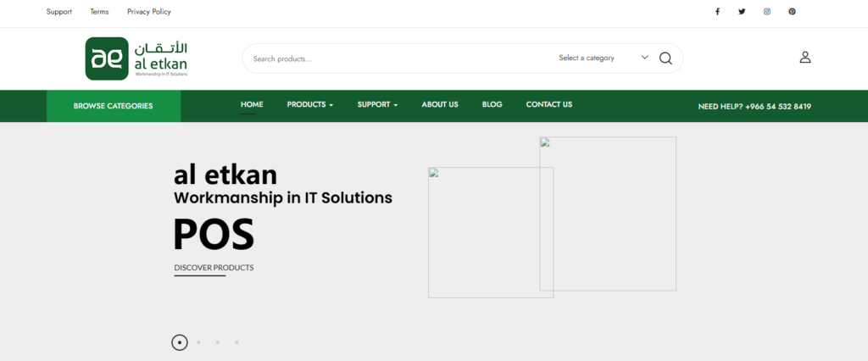Screen dimensions: 868x361
Task: Expand the Support navigation dropdown
Action: click(x=377, y=105)
